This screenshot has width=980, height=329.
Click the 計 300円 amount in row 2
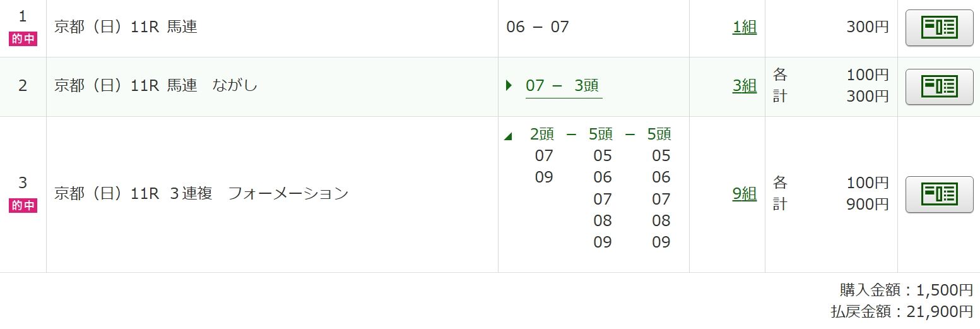coord(831,97)
